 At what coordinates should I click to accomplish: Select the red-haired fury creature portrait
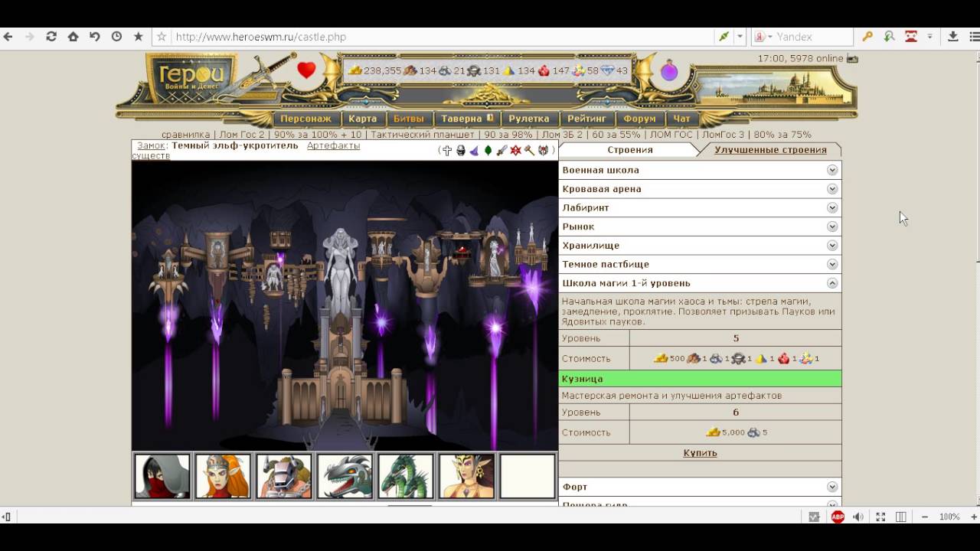pos(223,476)
